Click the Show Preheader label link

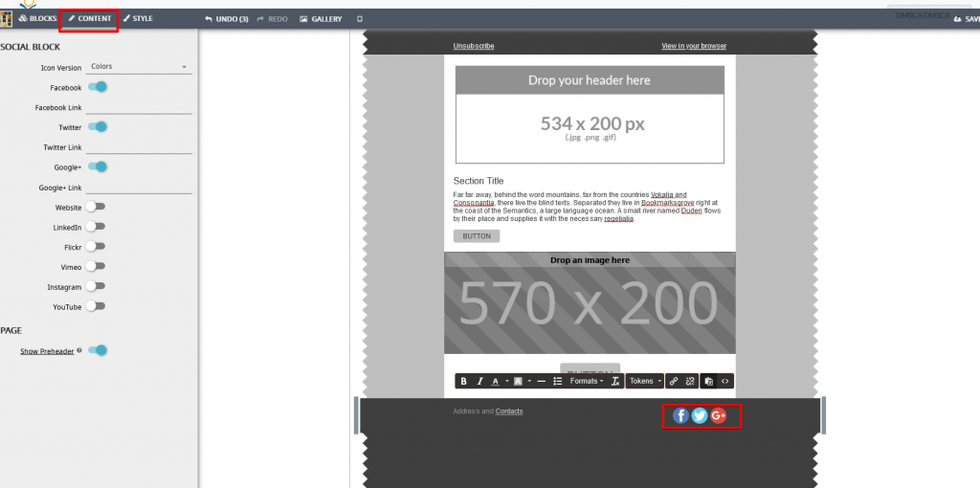[47, 351]
